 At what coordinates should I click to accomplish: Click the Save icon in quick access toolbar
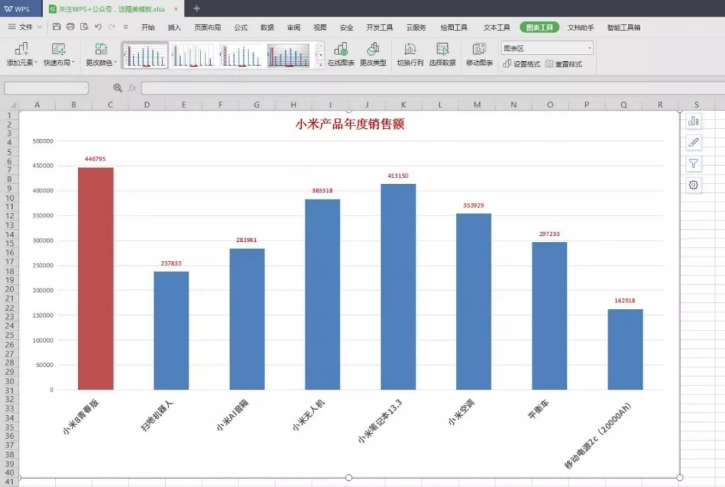coord(56,27)
